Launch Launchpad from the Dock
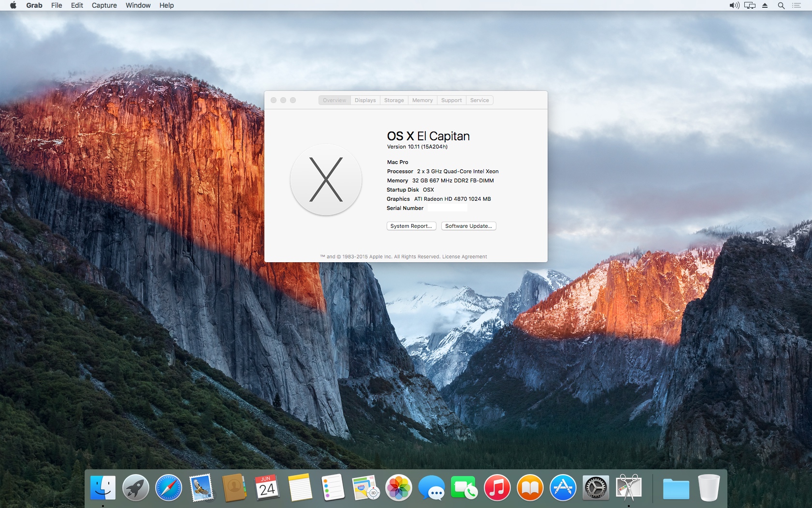This screenshot has width=812, height=508. pyautogui.click(x=136, y=487)
